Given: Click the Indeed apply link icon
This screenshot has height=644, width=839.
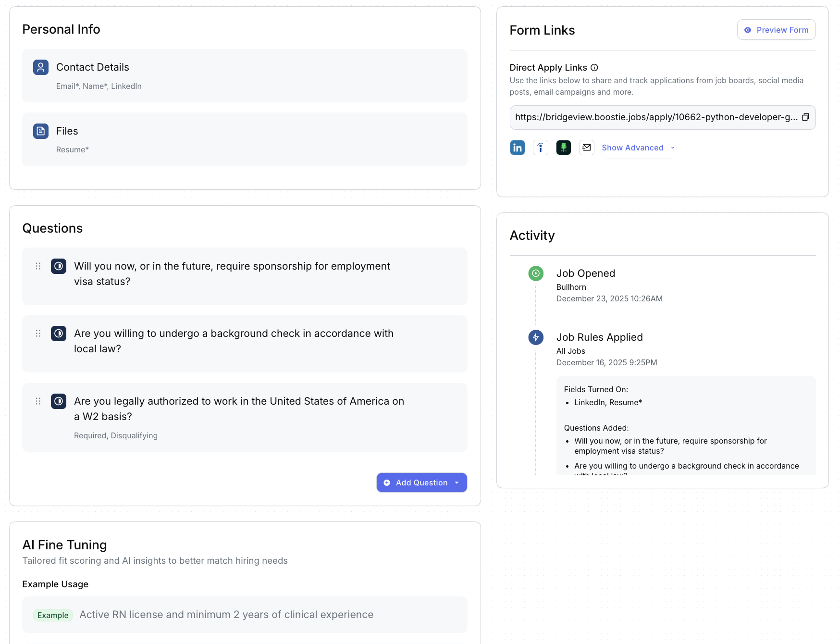Looking at the screenshot, I should (x=540, y=148).
